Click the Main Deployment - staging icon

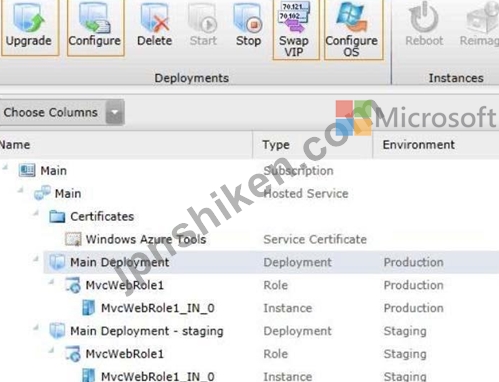57,331
